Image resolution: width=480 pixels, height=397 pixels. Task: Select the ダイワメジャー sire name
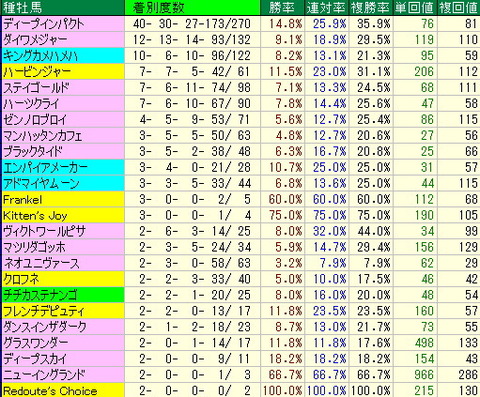(x=35, y=40)
